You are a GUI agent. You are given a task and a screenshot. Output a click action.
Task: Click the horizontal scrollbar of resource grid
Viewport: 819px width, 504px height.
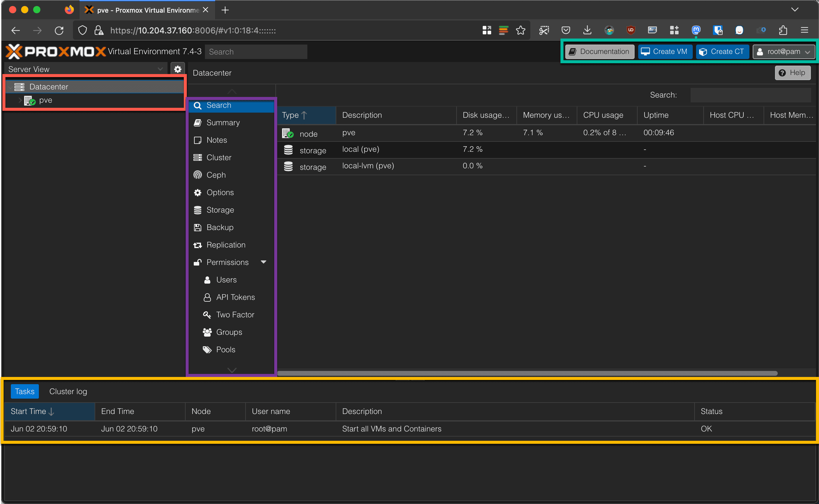[527, 373]
